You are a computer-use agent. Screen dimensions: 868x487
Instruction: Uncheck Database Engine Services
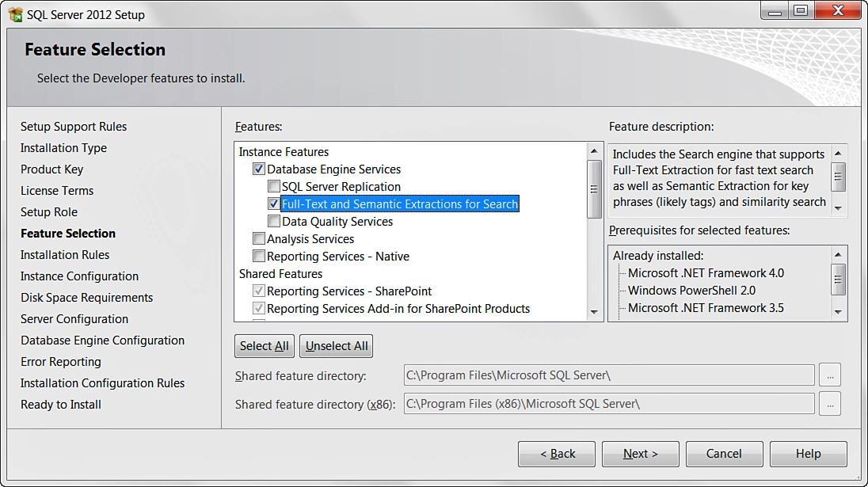pos(259,169)
